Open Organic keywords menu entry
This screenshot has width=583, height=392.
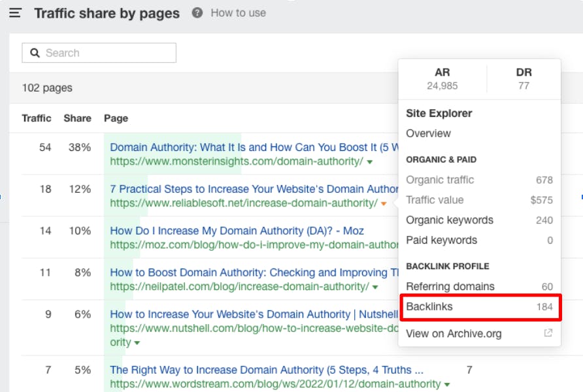coord(479,220)
